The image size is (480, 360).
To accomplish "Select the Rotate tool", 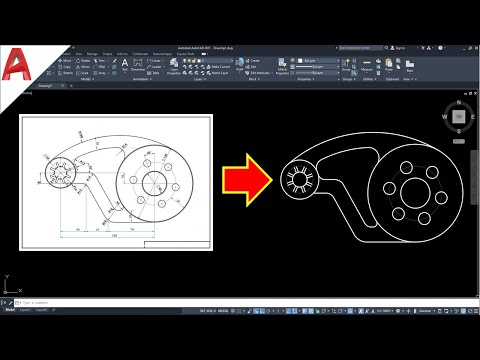I will pos(83,61).
